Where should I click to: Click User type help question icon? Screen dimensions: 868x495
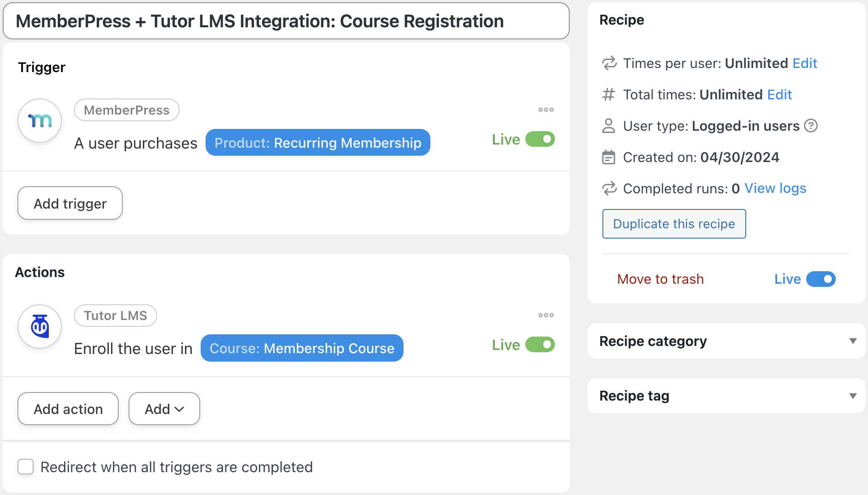[811, 126]
